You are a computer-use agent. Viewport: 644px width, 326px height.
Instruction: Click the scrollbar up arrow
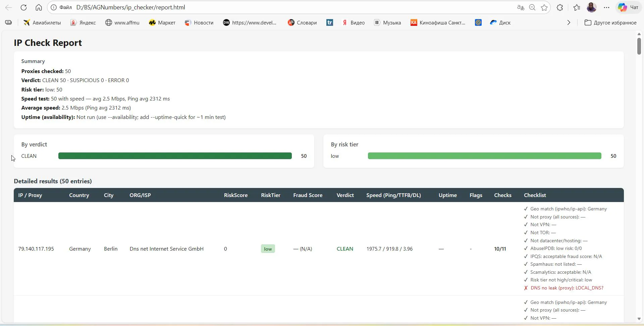pos(639,34)
